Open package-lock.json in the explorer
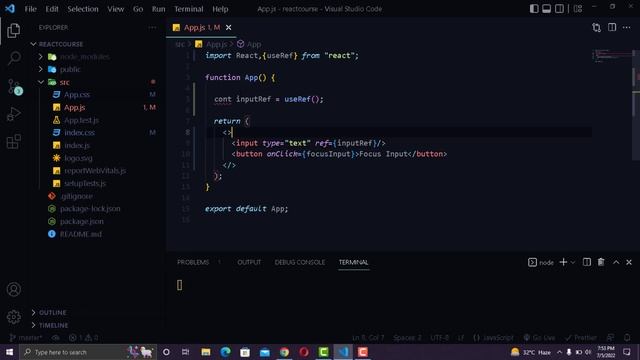 pyautogui.click(x=90, y=209)
